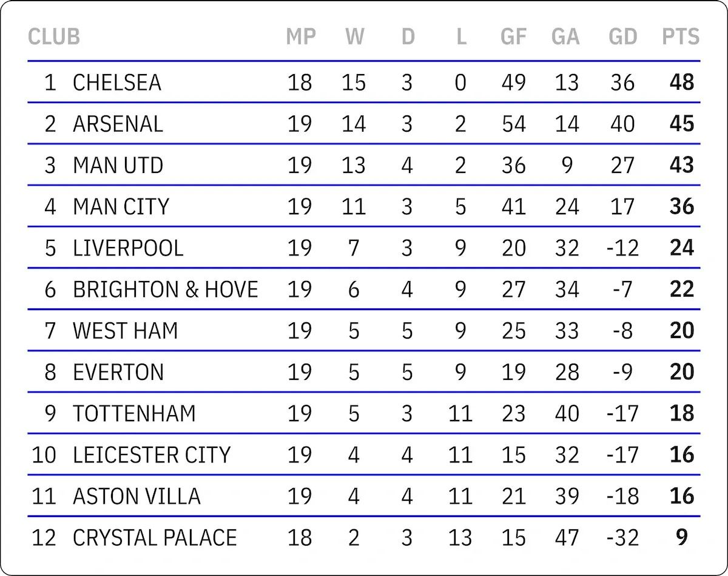728x576 pixels.
Task: Select EVERTON in the table
Action: [118, 372]
